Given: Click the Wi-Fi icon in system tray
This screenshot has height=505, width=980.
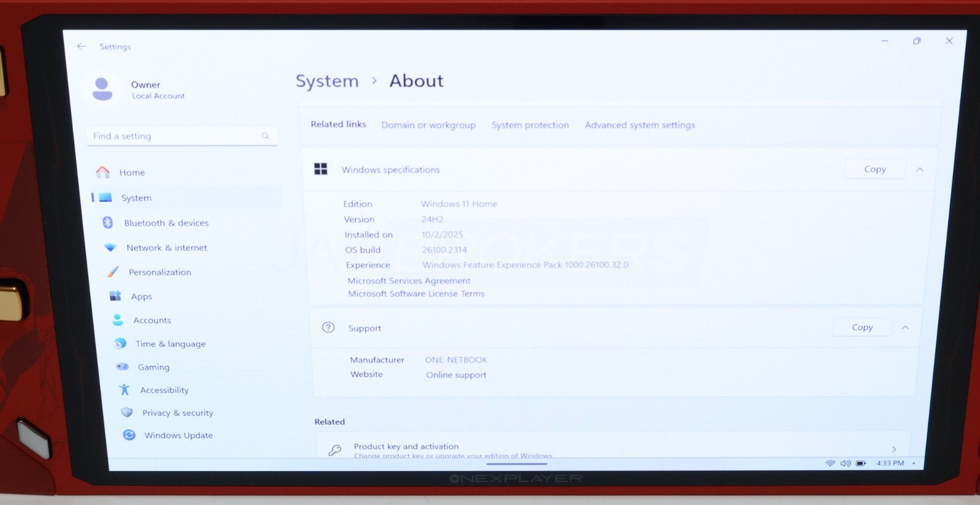Looking at the screenshot, I should (830, 463).
